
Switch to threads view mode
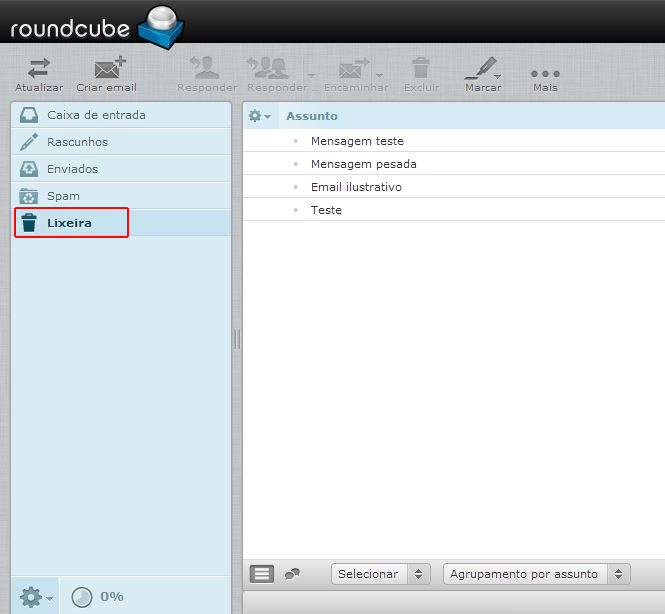pos(291,574)
